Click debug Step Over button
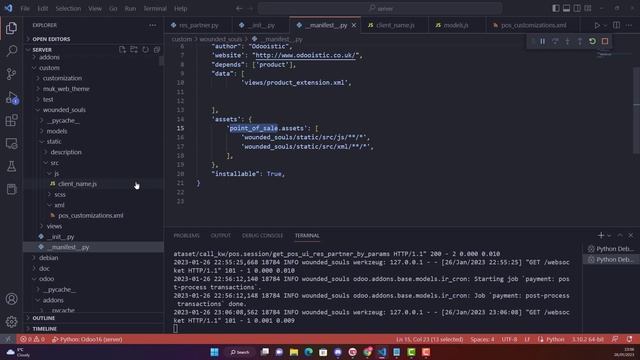Image resolution: width=640 pixels, height=360 pixels. 555,41
